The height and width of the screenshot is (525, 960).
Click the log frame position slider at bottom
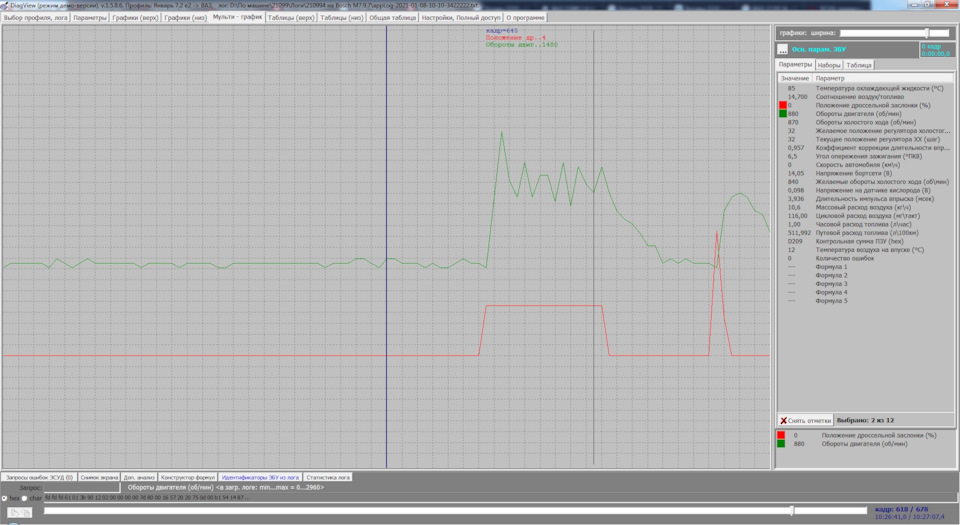455,510
